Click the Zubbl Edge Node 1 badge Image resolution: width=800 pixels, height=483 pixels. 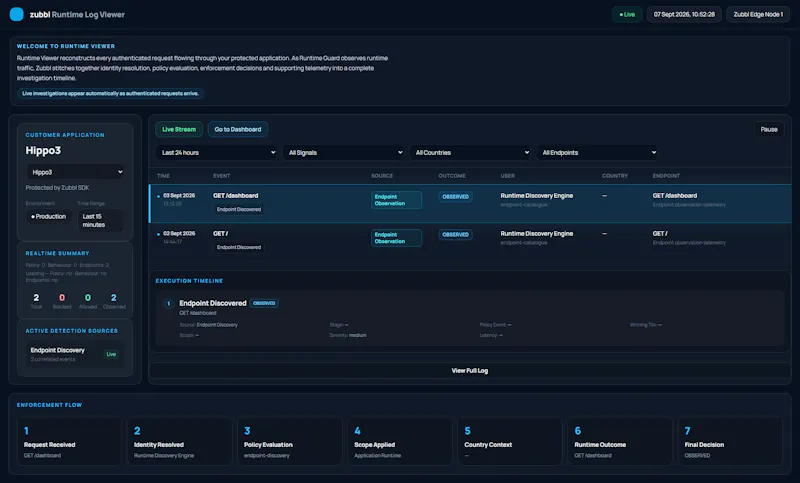click(758, 14)
